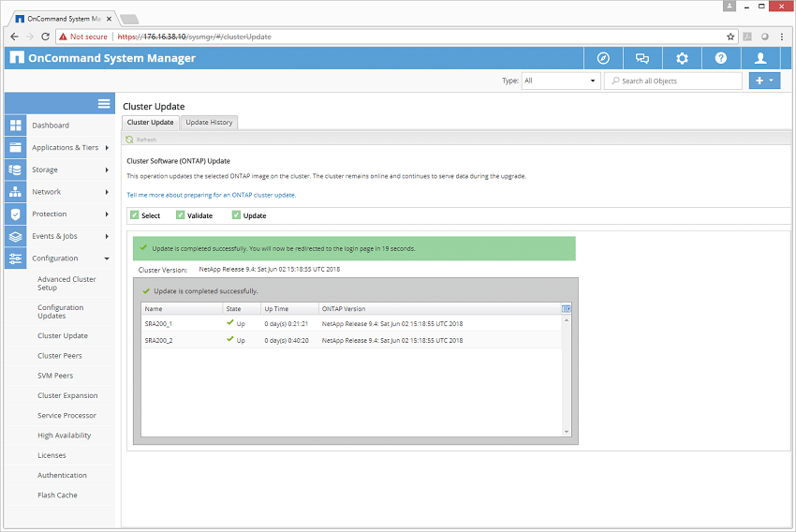This screenshot has width=796, height=532.
Task: Open Cluster Update in the sidebar
Action: 63,335
